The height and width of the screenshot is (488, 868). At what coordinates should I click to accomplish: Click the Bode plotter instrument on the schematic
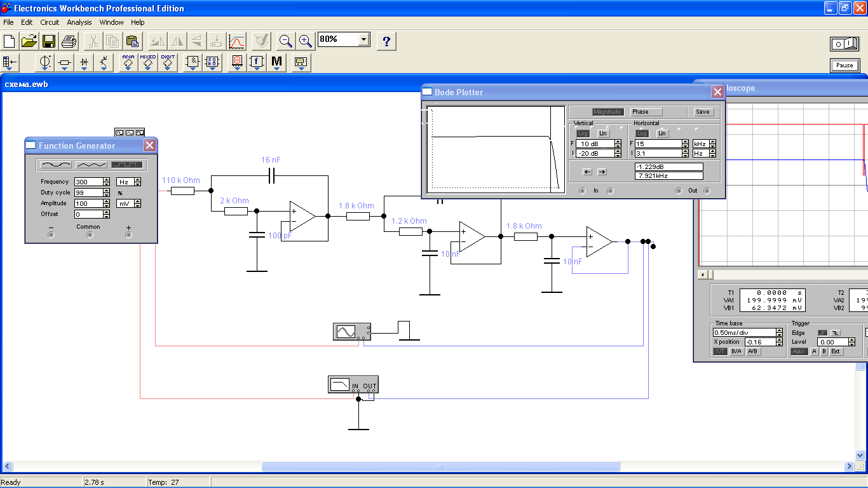tap(353, 384)
